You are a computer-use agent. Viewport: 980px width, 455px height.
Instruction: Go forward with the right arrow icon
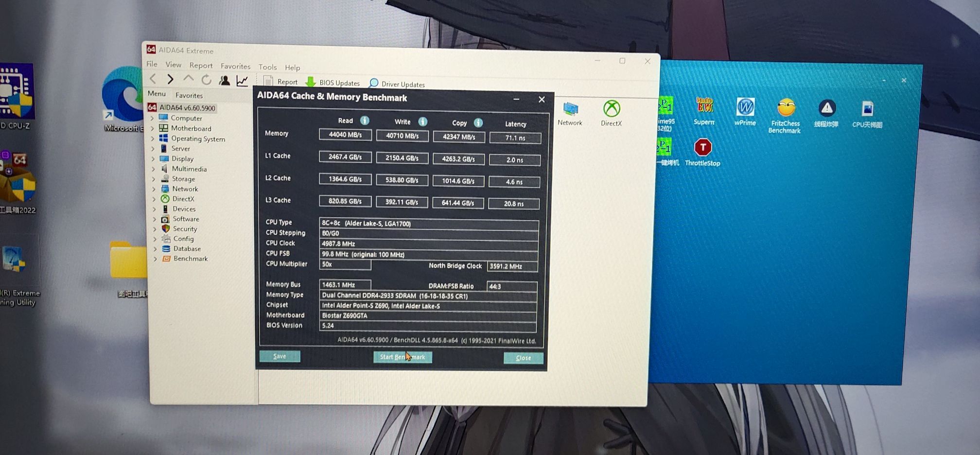[x=170, y=79]
